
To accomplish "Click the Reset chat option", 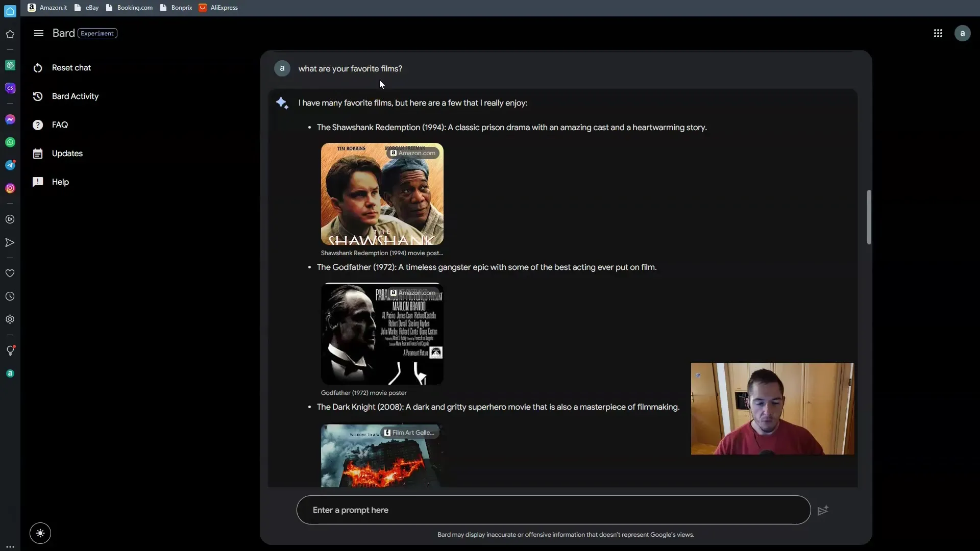I will (71, 67).
